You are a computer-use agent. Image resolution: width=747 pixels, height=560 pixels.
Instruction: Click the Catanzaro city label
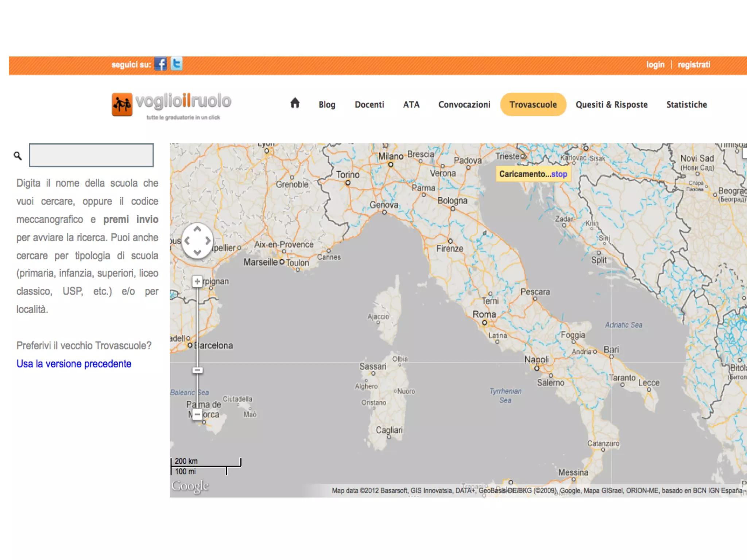pyautogui.click(x=603, y=443)
